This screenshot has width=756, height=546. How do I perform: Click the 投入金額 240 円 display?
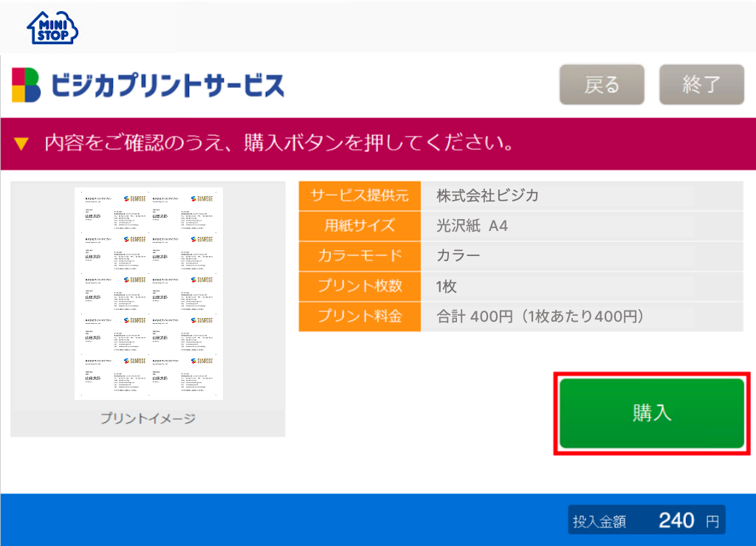coord(647,520)
